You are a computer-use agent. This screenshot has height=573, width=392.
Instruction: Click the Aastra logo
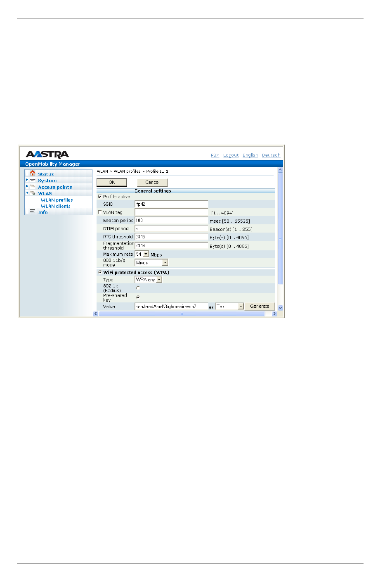47,155
